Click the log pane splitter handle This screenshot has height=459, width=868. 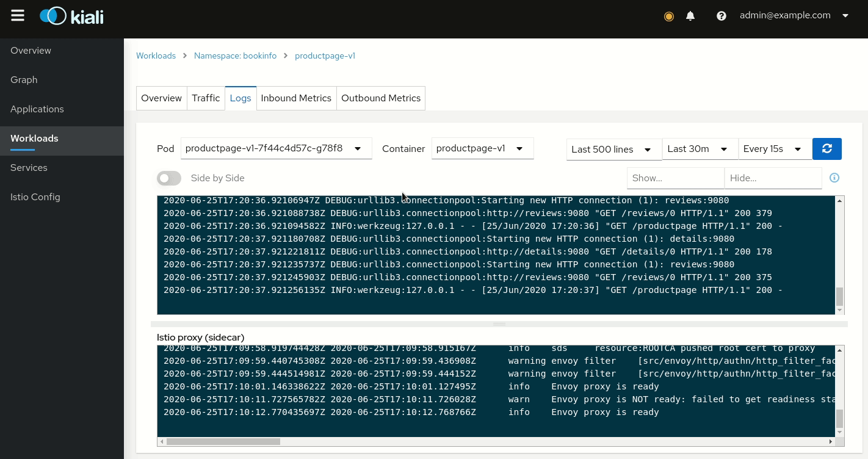(499, 324)
